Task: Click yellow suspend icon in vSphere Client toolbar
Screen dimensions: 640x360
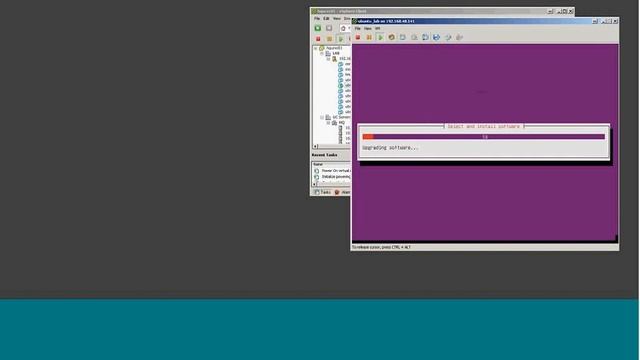Action: tap(329, 39)
